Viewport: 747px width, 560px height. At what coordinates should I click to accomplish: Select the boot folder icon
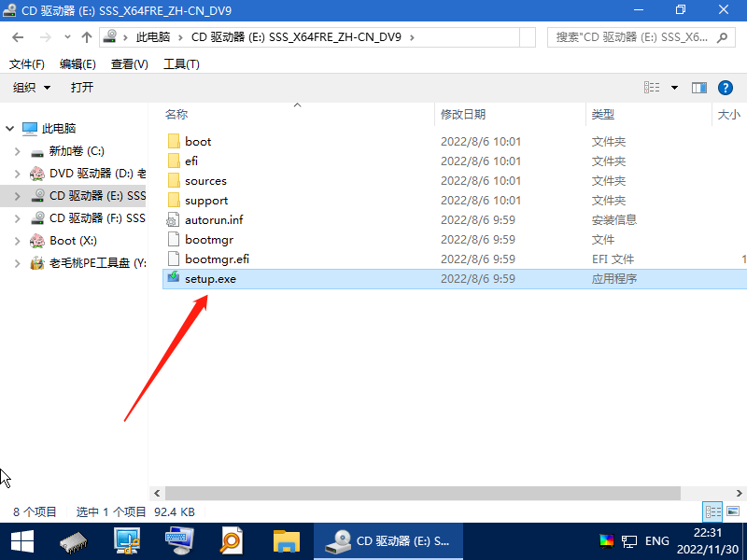174,142
